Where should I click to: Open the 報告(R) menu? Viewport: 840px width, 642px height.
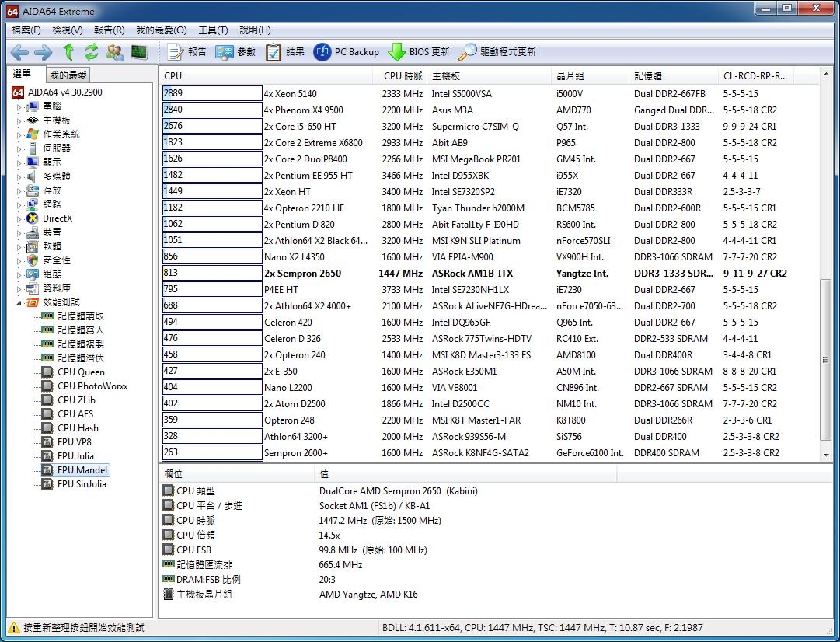tap(110, 30)
